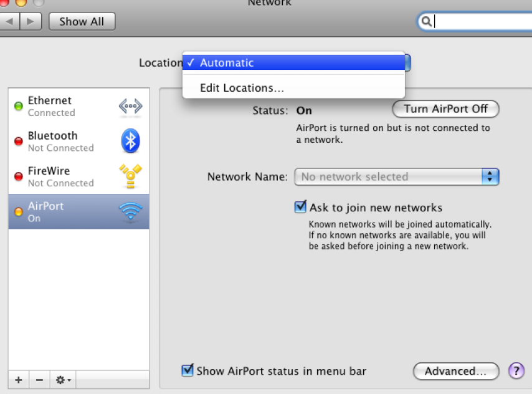Click the Ethernet double-arrow icon
This screenshot has width=532, height=394.
click(x=131, y=107)
